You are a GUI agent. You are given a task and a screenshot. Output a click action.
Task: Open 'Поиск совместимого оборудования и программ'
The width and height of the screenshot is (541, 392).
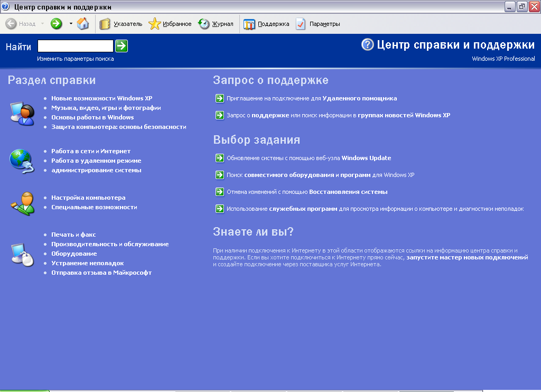pyautogui.click(x=321, y=175)
